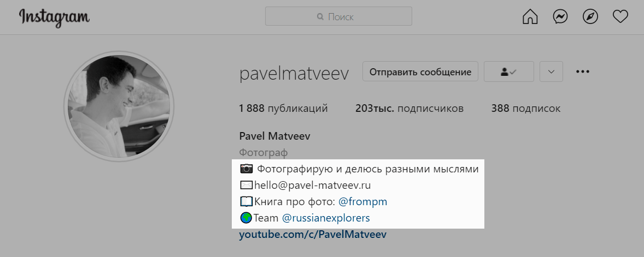This screenshot has width=644, height=257.
Task: Click the 1 888 публикаций posts count
Action: point(283,109)
